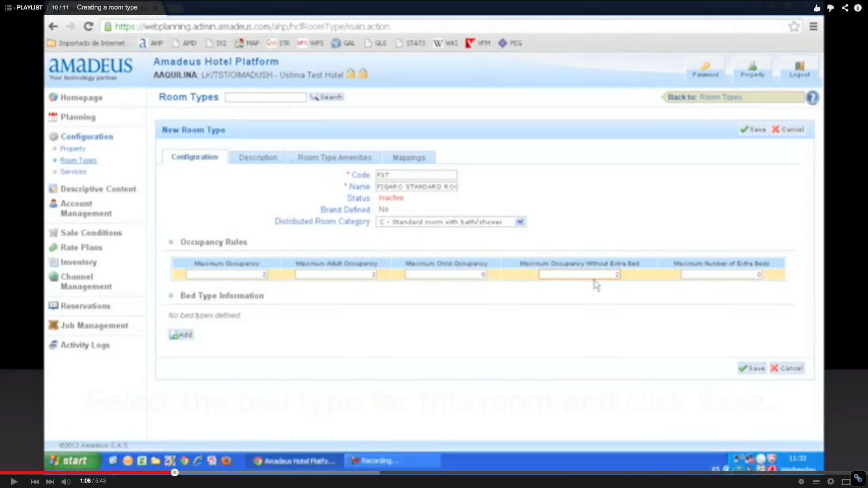Viewport: 868px width, 488px height.
Task: Collapse the Bed Type Information section
Action: click(171, 296)
